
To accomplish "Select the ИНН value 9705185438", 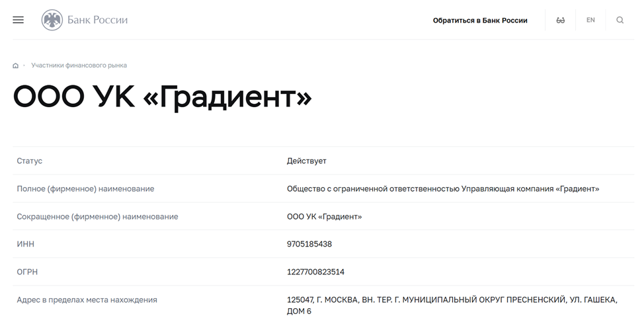I will pyautogui.click(x=309, y=244).
